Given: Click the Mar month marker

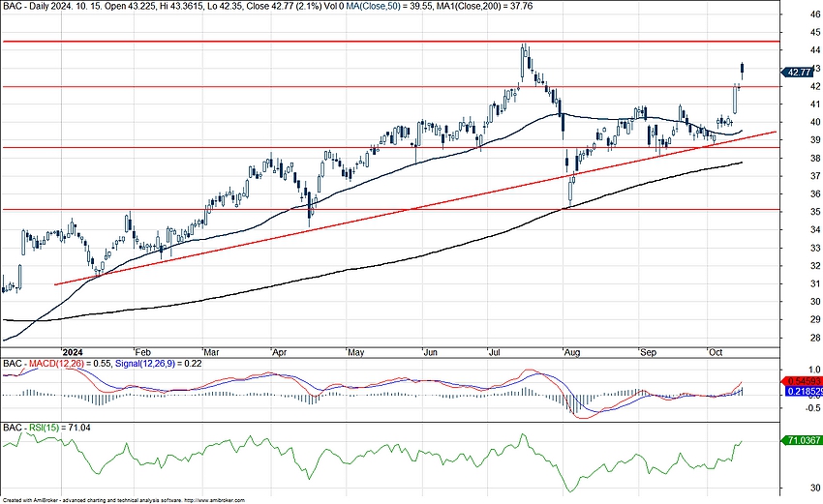Looking at the screenshot, I should pos(211,352).
